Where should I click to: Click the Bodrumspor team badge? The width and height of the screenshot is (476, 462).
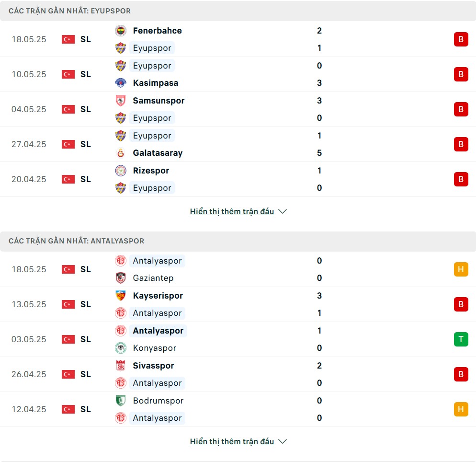121,400
